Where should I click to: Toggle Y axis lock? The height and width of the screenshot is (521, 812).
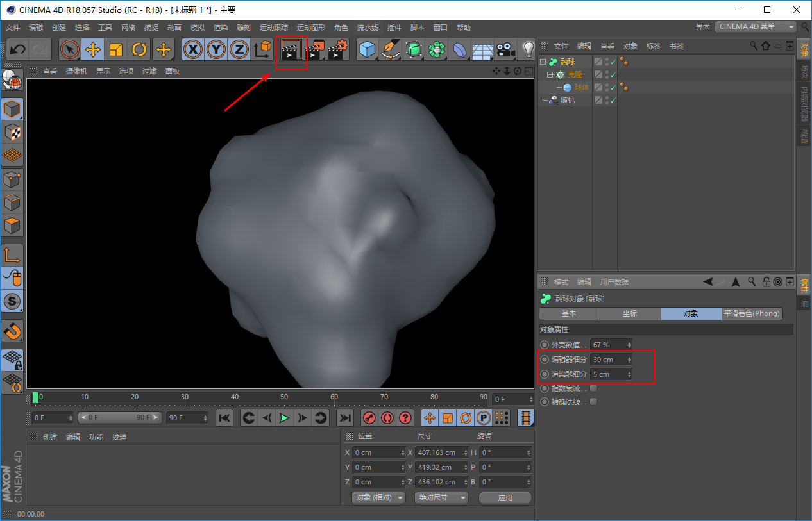coord(216,49)
